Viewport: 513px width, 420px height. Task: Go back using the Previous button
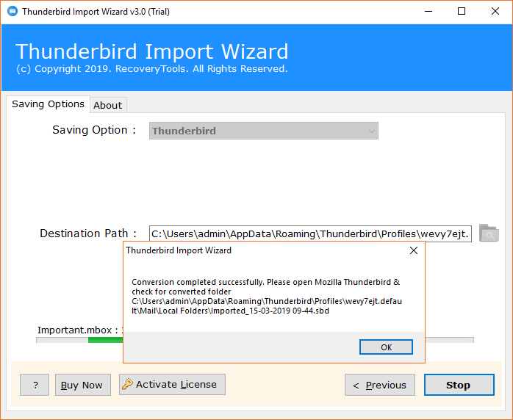click(x=380, y=385)
